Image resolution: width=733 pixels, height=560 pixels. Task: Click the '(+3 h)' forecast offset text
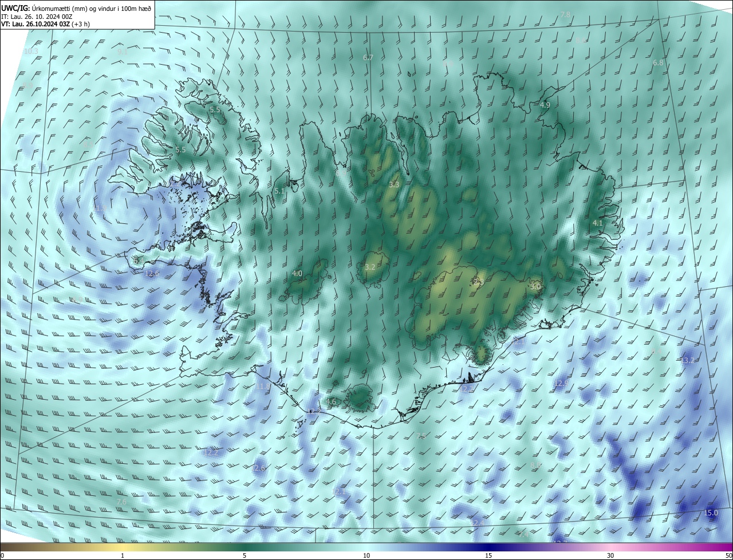coord(81,24)
